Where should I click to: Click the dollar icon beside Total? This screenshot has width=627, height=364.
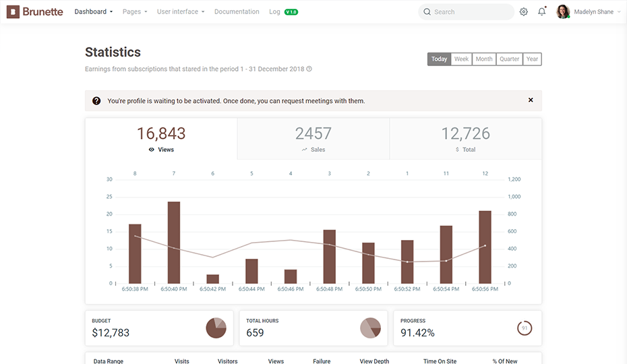tap(457, 150)
